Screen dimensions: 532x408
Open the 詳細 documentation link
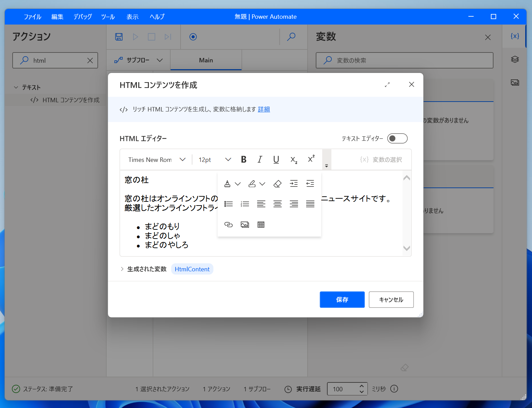(x=264, y=109)
